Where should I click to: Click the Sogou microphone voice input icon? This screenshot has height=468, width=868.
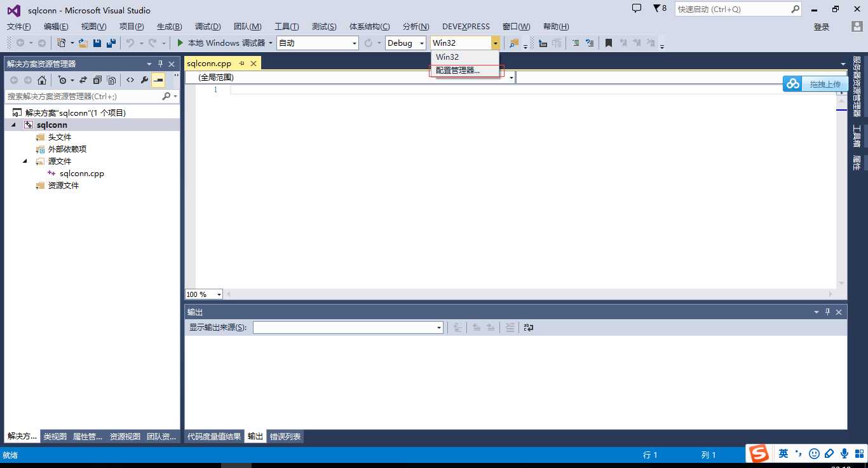point(844,454)
